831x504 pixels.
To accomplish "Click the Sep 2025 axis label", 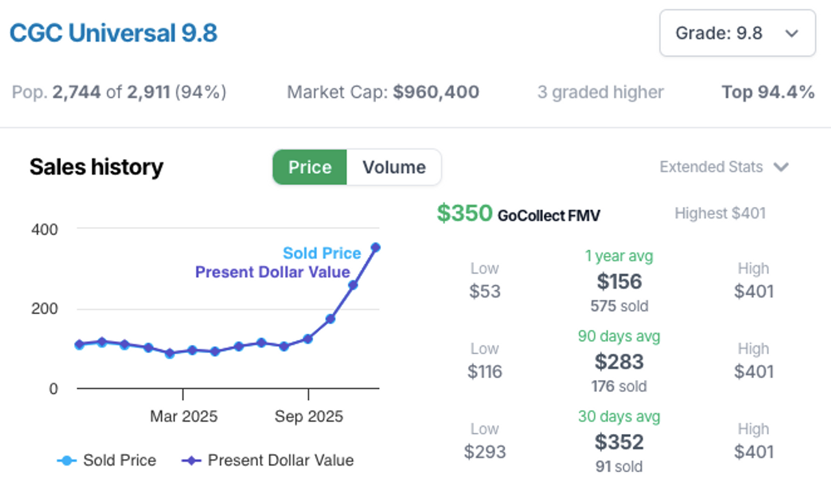I will pyautogui.click(x=308, y=416).
